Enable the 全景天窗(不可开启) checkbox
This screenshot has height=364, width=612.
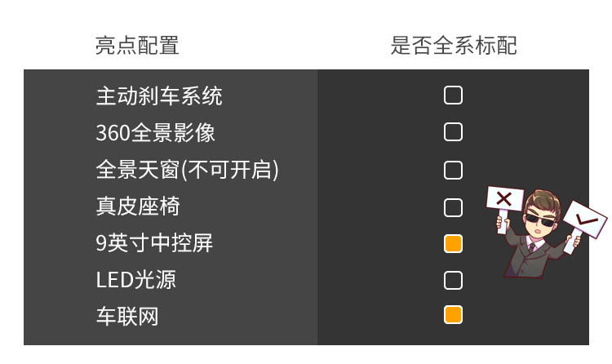tap(453, 170)
